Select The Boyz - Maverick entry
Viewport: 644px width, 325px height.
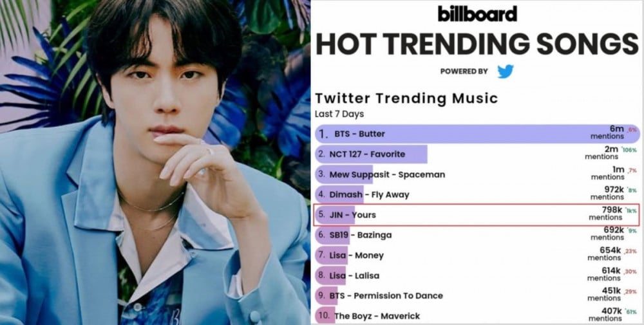tap(477, 315)
